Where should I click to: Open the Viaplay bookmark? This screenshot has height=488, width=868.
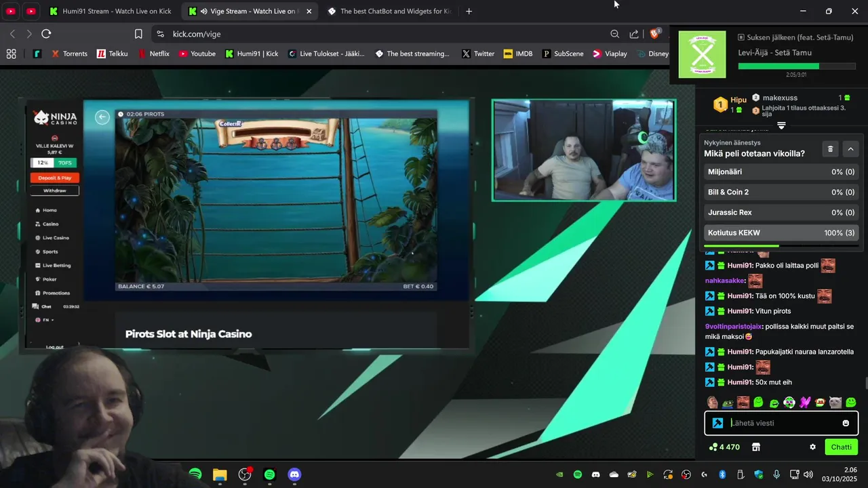click(x=610, y=54)
